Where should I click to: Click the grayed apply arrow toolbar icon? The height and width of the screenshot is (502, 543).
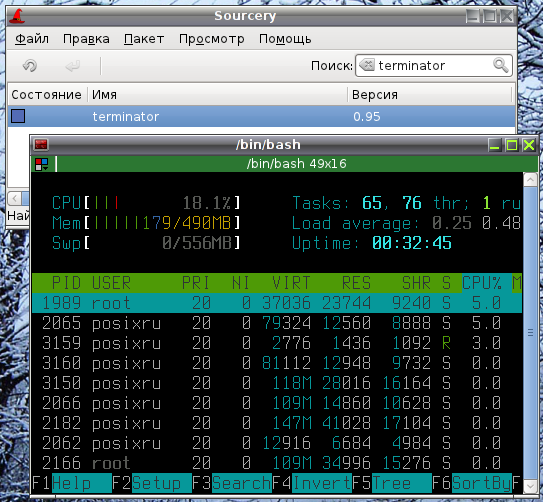72,65
